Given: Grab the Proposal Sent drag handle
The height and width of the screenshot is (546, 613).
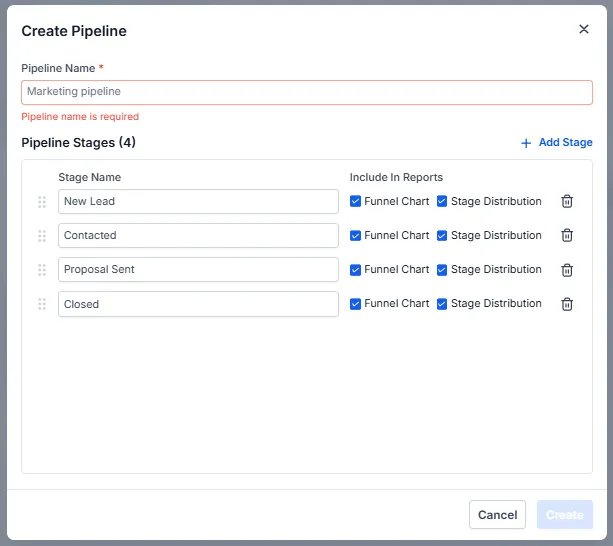Looking at the screenshot, I should (x=42, y=270).
